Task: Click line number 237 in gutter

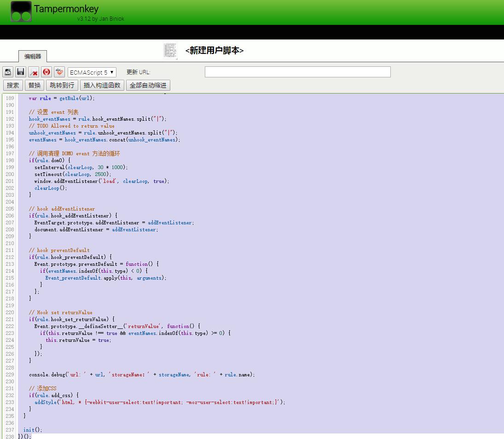Action: (x=10, y=430)
